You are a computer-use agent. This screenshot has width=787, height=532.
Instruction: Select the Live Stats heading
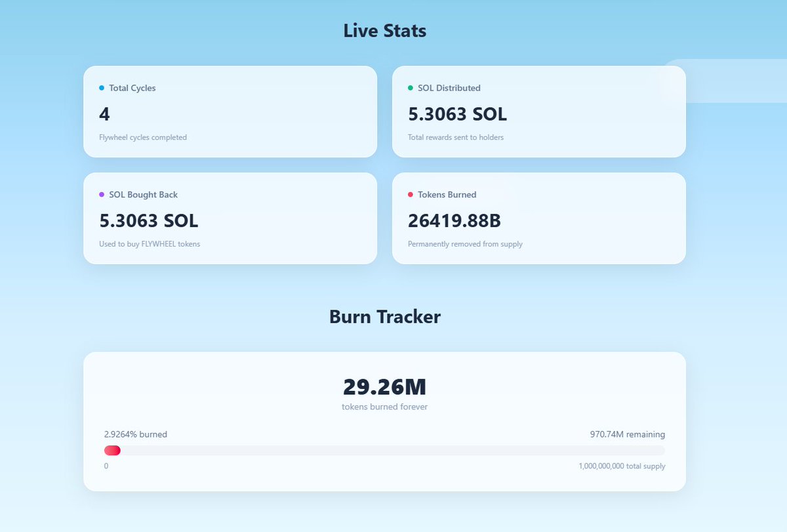click(x=385, y=30)
